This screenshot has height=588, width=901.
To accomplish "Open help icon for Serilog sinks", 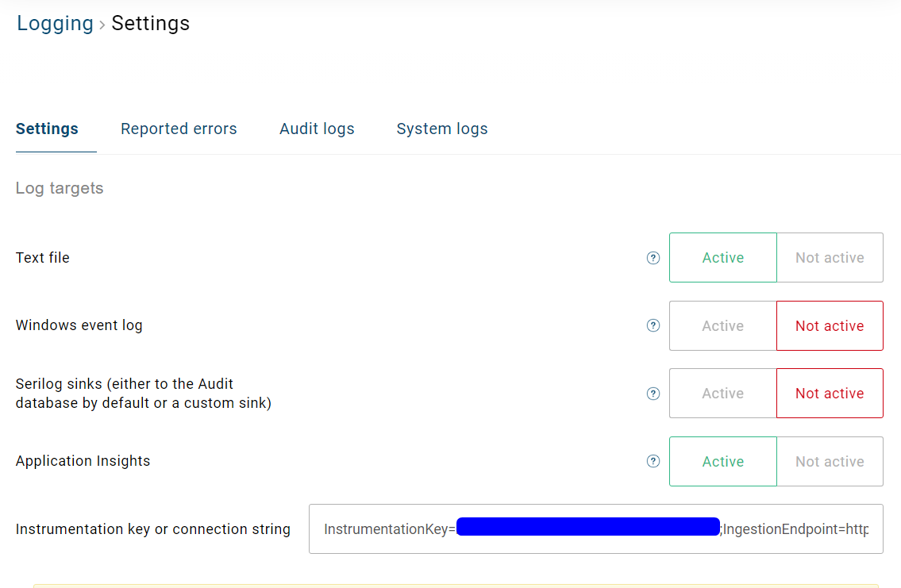I will [x=653, y=394].
